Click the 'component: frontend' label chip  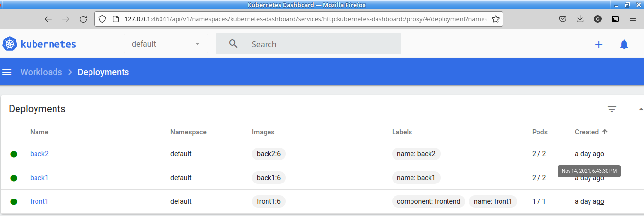pyautogui.click(x=429, y=201)
